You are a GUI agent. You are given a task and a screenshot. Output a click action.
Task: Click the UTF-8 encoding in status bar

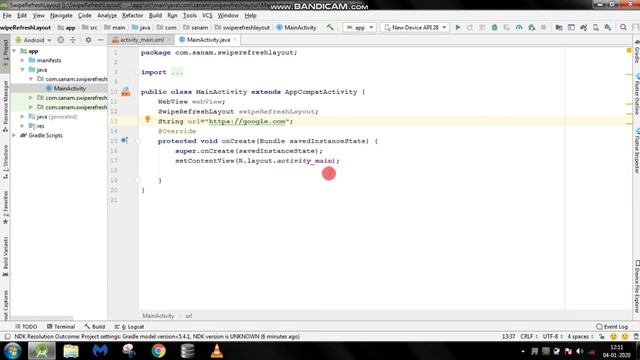click(553, 336)
